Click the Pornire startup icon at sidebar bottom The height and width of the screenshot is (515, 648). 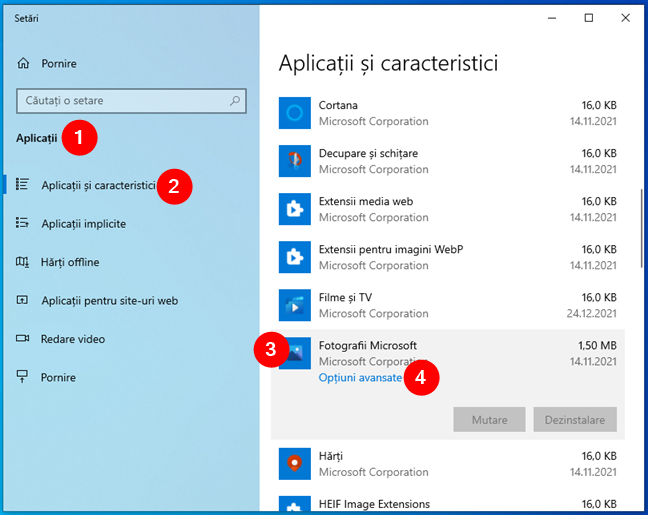(x=22, y=377)
